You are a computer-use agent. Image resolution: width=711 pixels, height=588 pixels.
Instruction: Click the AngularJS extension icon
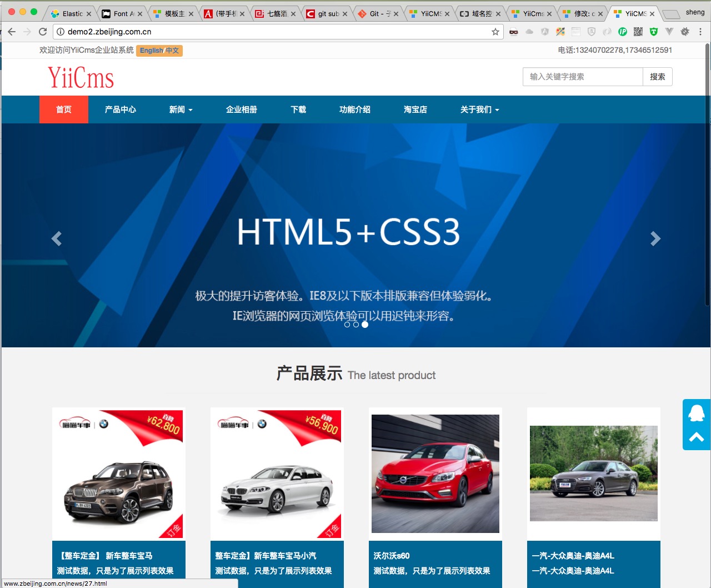click(x=545, y=32)
